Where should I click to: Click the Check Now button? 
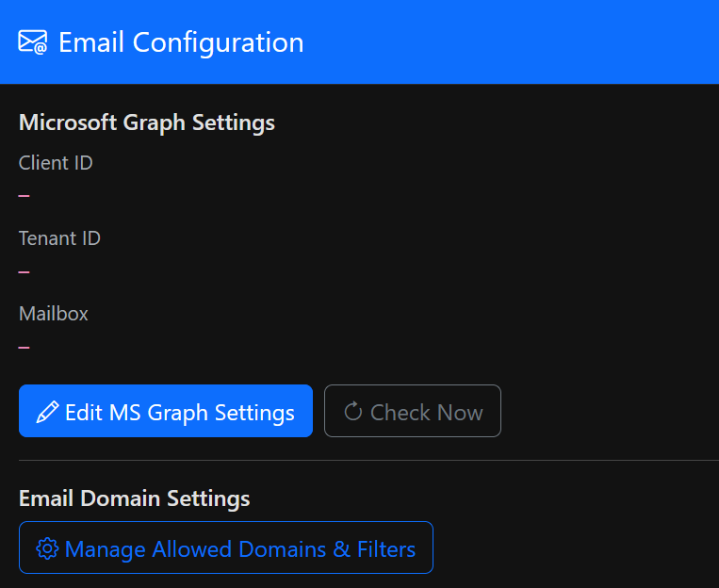[x=412, y=411]
